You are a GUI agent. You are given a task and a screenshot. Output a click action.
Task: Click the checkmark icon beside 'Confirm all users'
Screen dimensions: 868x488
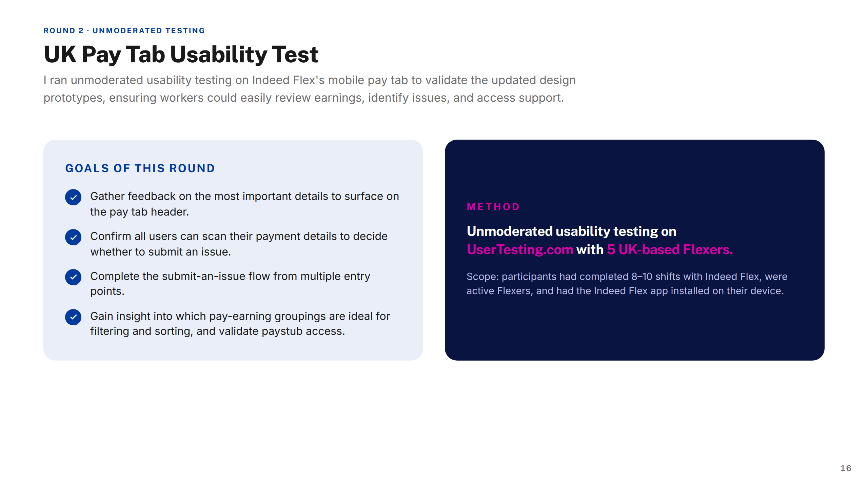click(x=73, y=237)
